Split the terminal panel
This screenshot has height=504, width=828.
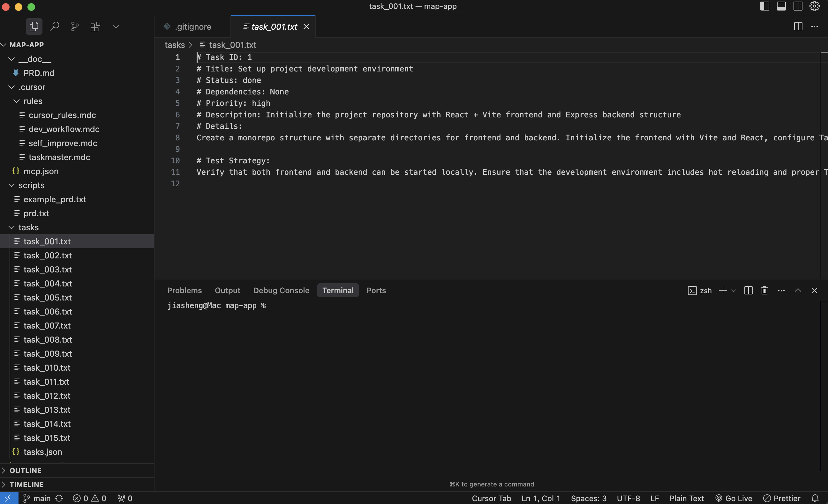[748, 291]
